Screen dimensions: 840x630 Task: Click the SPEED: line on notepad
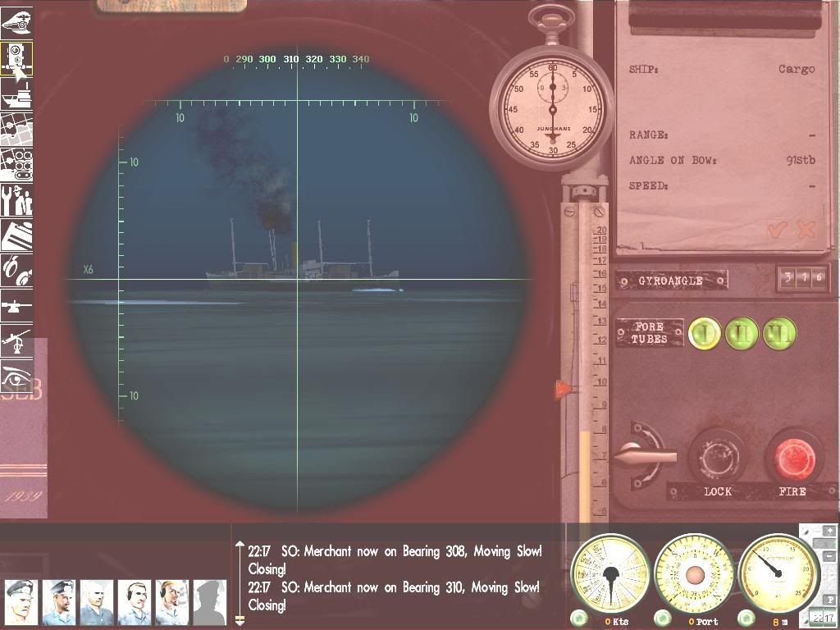coord(722,185)
